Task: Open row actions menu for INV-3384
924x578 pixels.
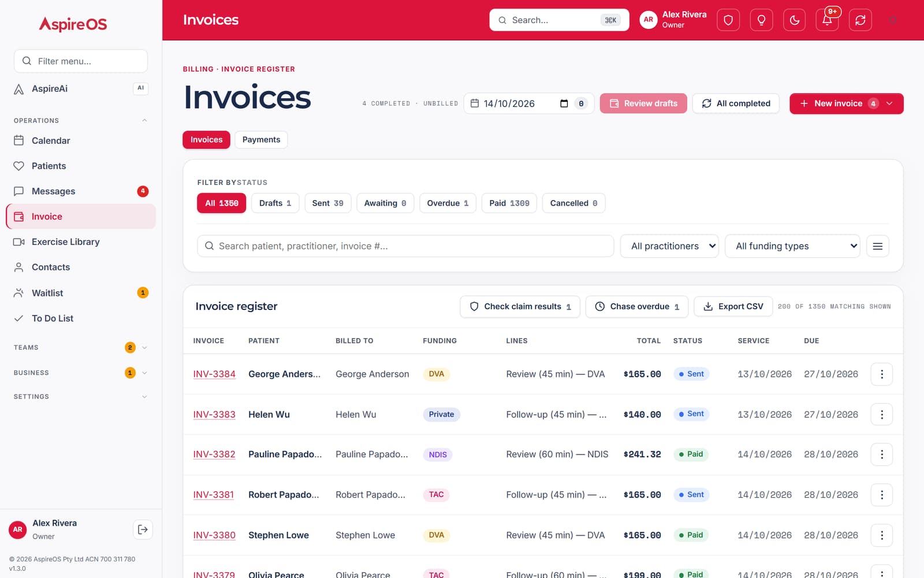Action: pos(881,374)
